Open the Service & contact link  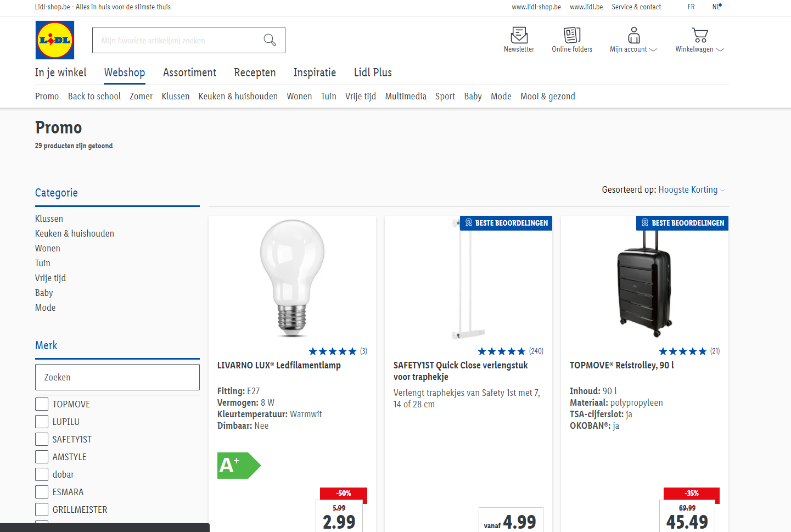[x=636, y=7]
